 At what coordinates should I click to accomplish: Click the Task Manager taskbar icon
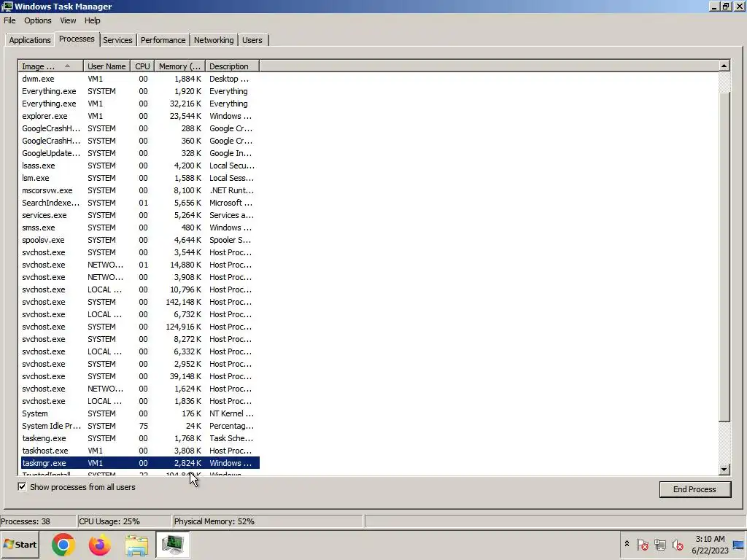tap(172, 545)
